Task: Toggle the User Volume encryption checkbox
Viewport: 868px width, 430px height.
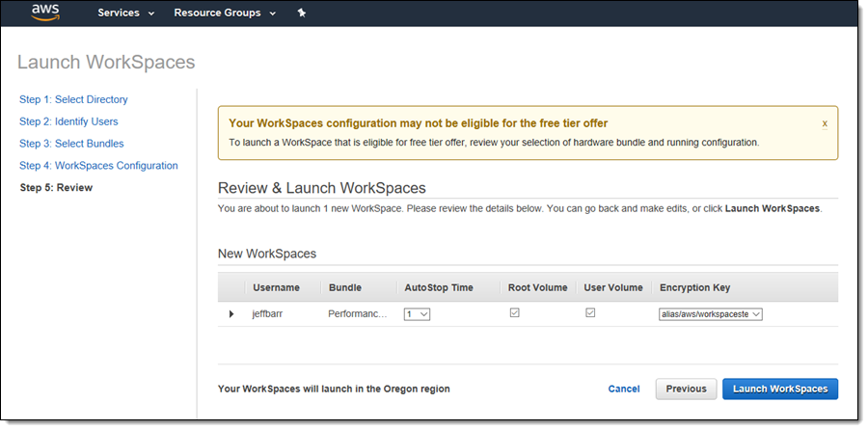Action: click(x=591, y=313)
